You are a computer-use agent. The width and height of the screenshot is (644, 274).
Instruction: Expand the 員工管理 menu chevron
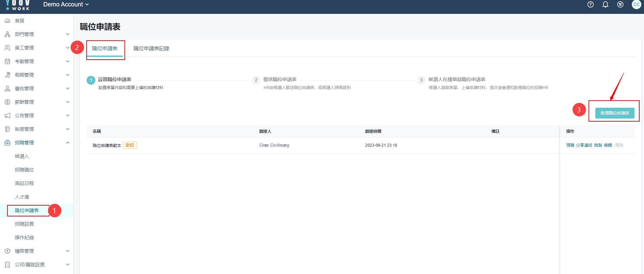(x=68, y=48)
